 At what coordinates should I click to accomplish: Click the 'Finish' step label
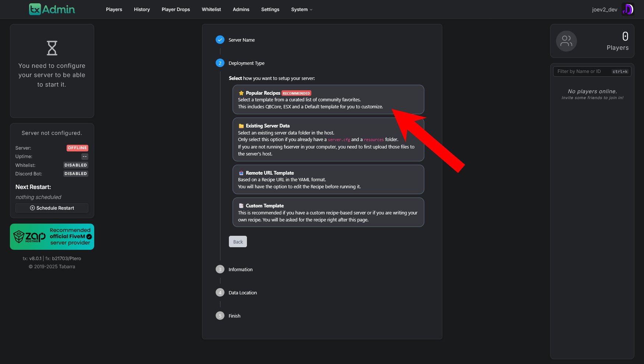click(234, 316)
